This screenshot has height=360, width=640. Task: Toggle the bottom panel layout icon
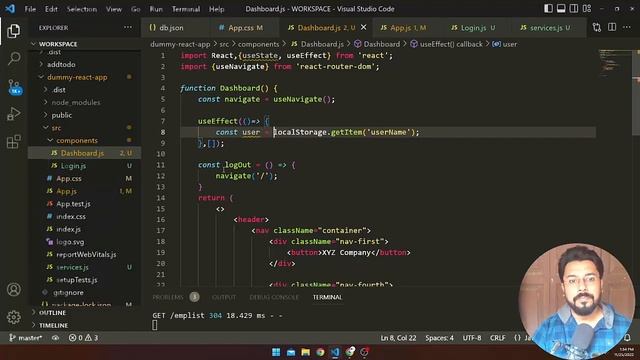pyautogui.click(x=561, y=9)
